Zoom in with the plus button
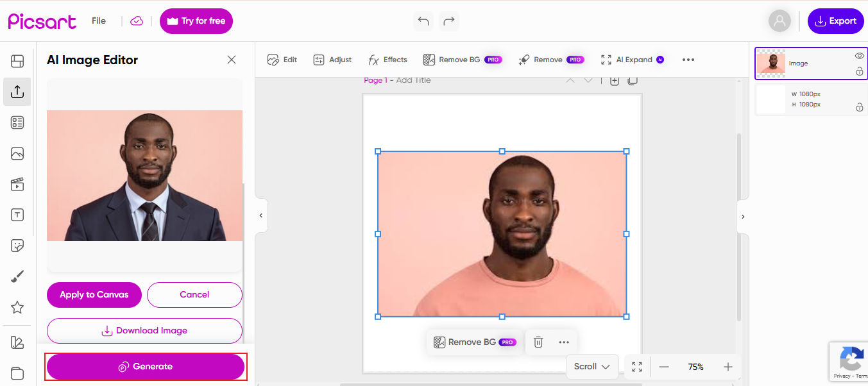This screenshot has height=386, width=868. pyautogui.click(x=728, y=367)
